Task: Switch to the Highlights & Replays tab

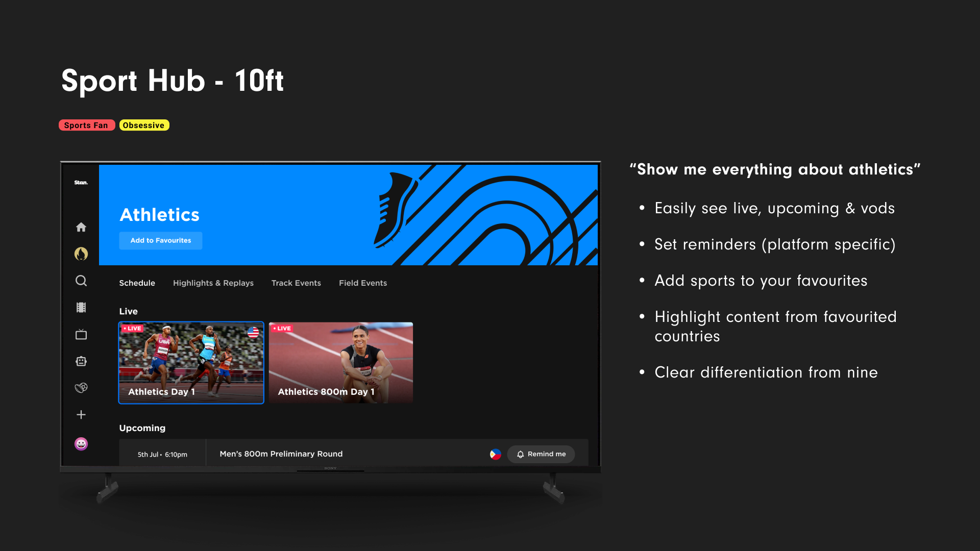Action: tap(213, 283)
